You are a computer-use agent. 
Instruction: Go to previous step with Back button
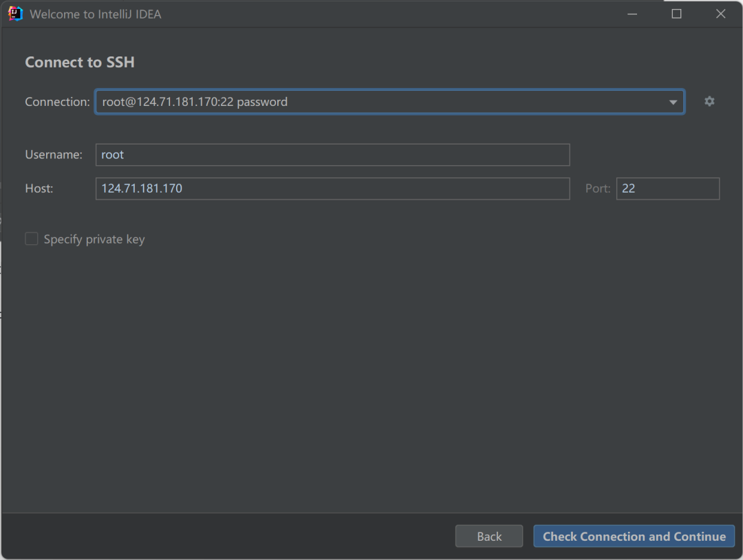pos(489,537)
